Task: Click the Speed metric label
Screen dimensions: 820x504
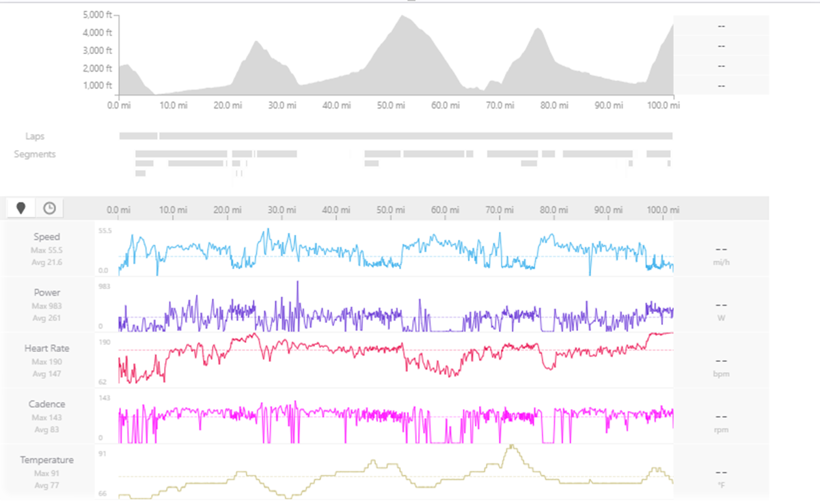Action: [x=47, y=237]
